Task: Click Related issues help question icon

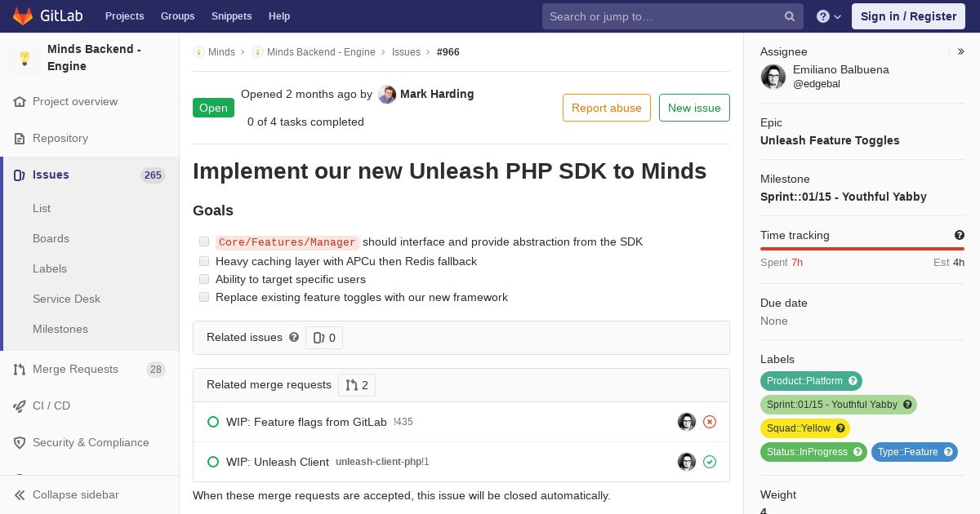Action: pyautogui.click(x=294, y=337)
